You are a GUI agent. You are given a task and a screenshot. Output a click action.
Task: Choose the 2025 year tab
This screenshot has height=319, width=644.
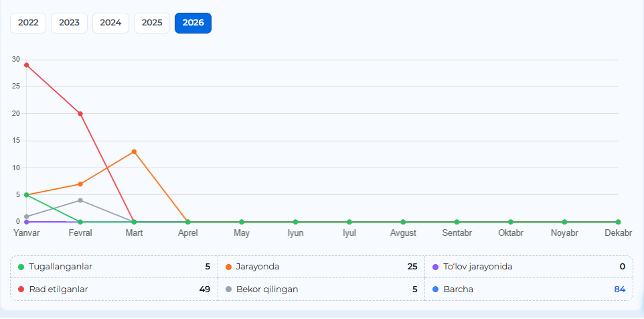pyautogui.click(x=152, y=23)
